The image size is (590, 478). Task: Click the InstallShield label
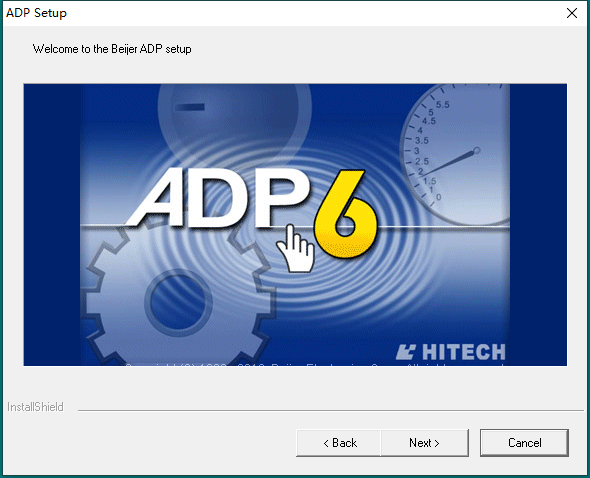coord(35,407)
